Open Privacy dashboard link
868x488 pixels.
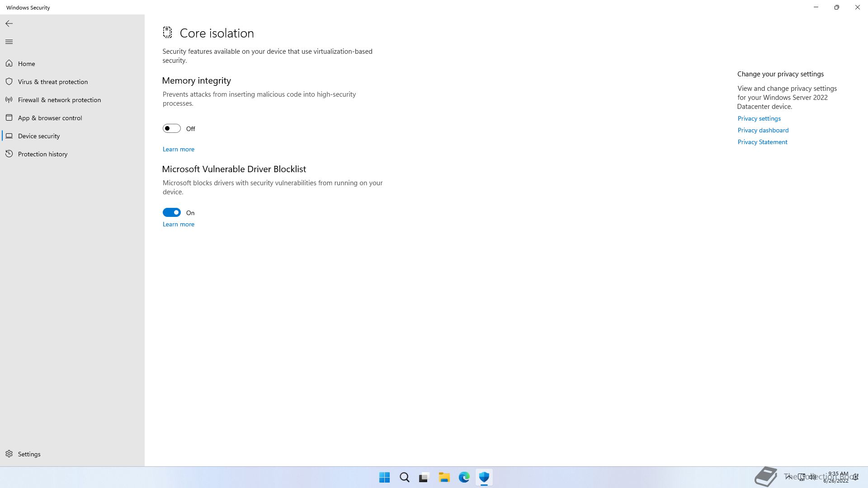click(763, 130)
